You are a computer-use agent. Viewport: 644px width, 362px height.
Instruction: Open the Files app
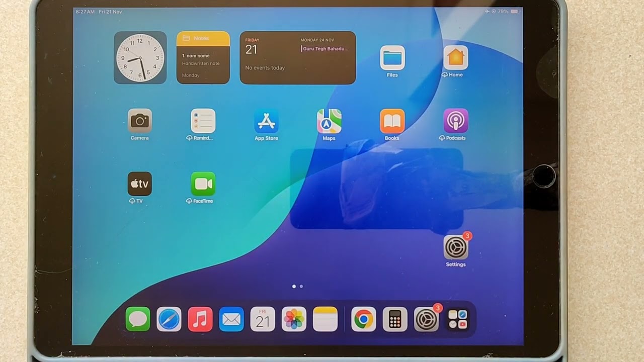[392, 58]
